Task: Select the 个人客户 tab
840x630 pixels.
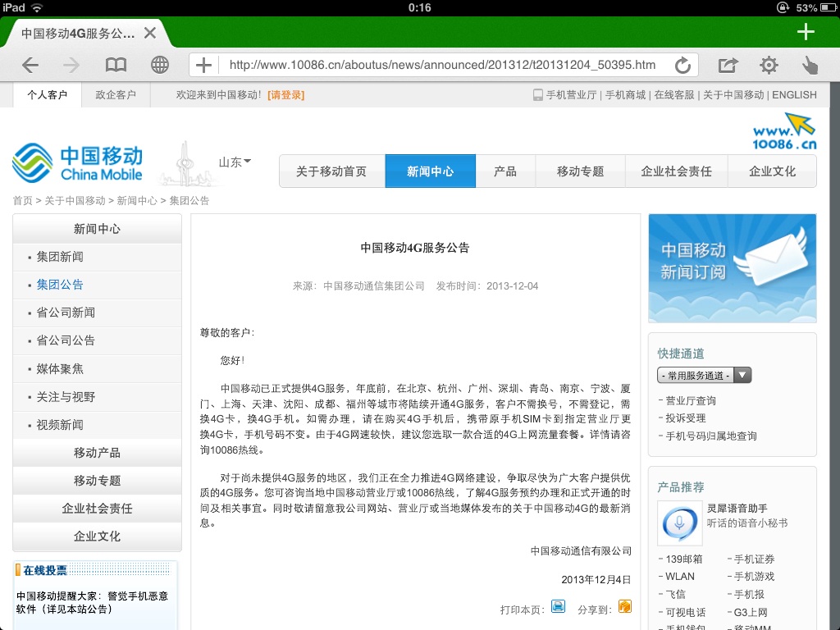Action: point(47,95)
